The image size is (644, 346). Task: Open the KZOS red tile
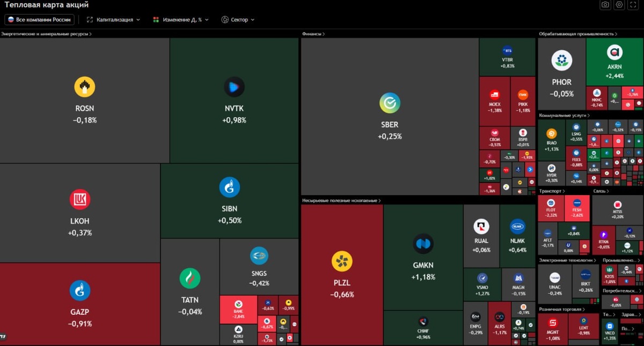pos(610,275)
